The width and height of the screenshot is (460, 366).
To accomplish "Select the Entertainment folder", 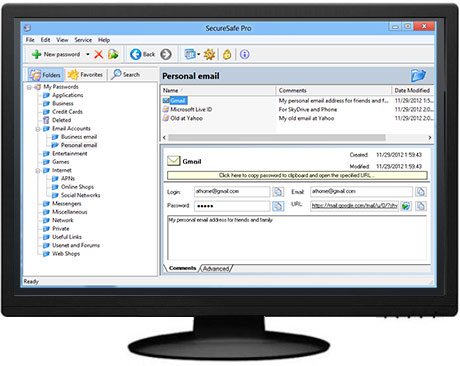I will pyautogui.click(x=69, y=154).
